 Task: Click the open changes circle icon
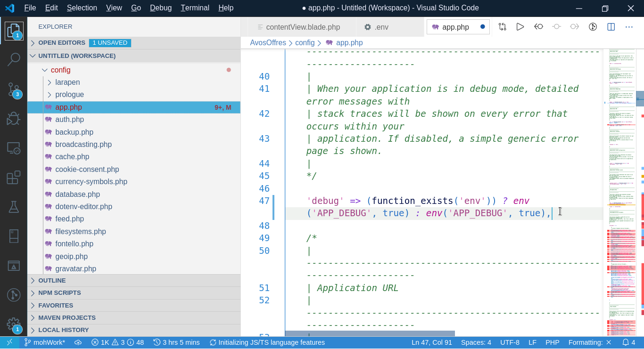click(x=556, y=27)
